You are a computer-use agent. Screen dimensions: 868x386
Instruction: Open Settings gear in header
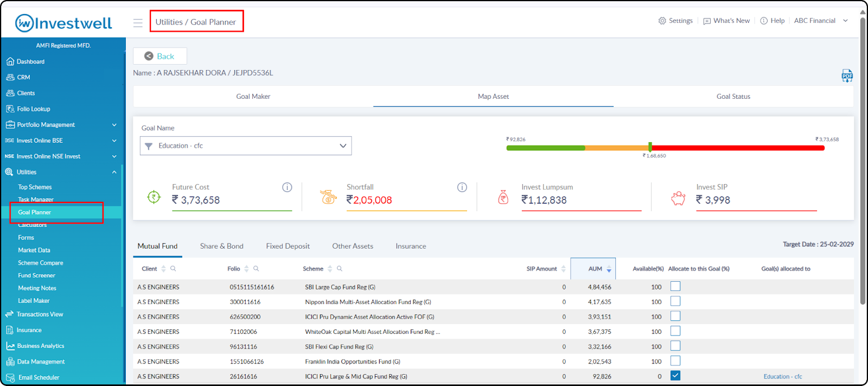(x=675, y=21)
